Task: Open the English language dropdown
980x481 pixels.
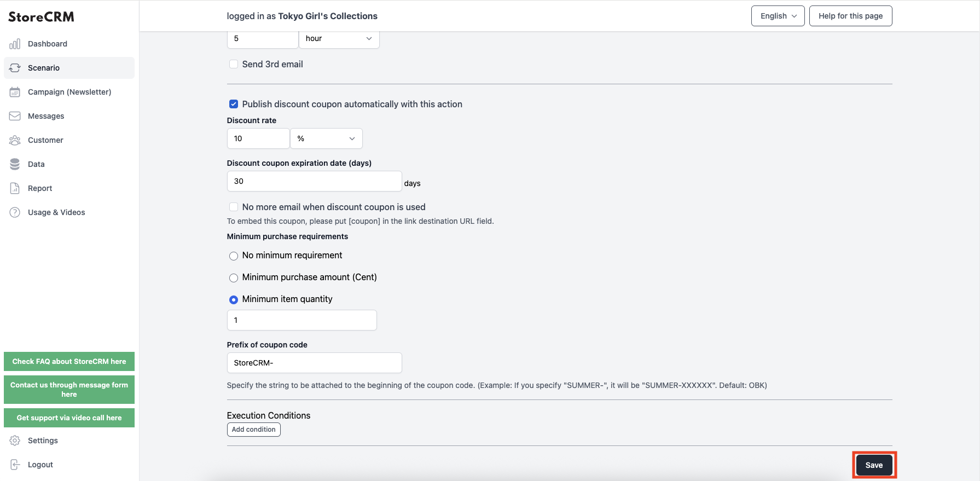Action: tap(778, 16)
